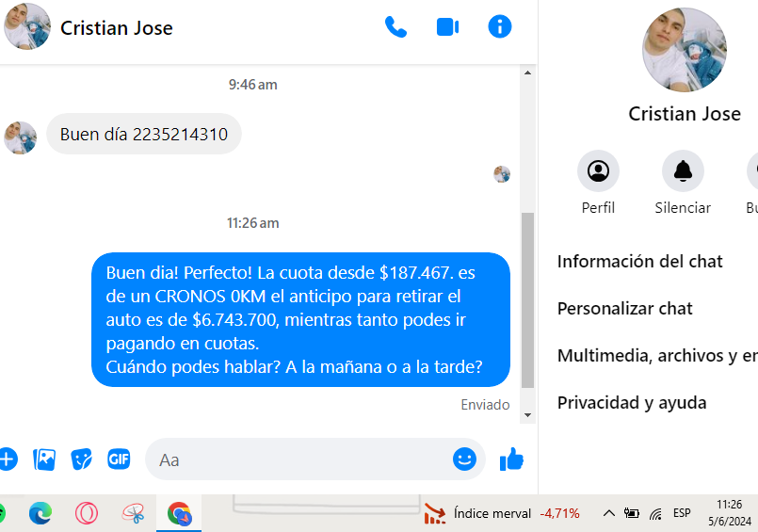Start a video call in the chat header

[x=447, y=27]
